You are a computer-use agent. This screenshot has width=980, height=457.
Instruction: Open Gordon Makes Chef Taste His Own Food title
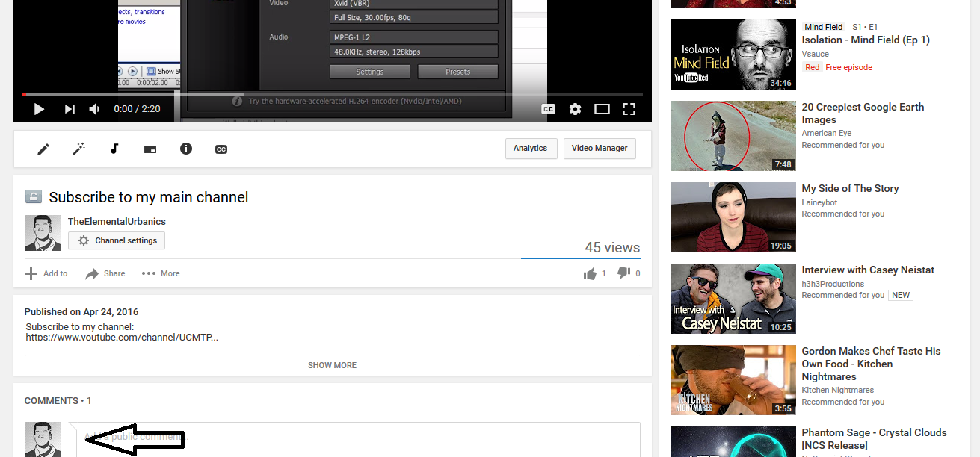pos(871,364)
